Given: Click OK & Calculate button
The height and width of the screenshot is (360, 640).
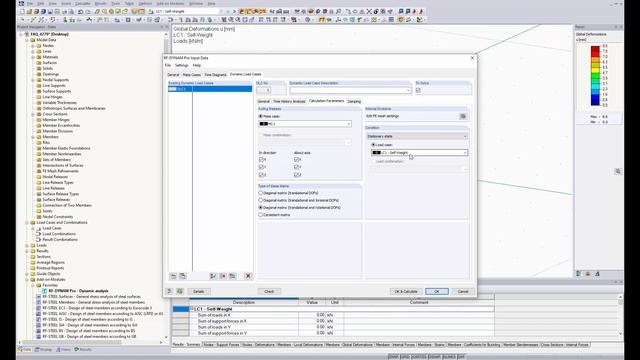Looking at the screenshot, I should (x=406, y=291).
